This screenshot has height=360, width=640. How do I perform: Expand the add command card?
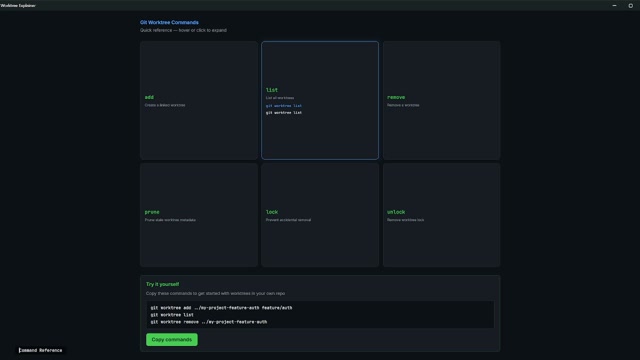click(x=199, y=100)
